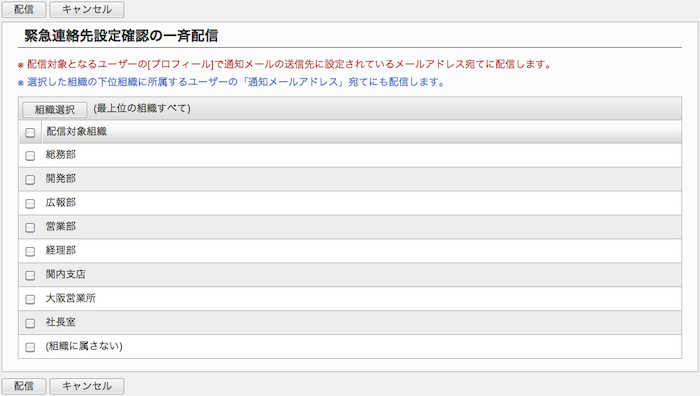Click the bottom 配信 button
Screen dimensions: 700x396
pos(24,386)
